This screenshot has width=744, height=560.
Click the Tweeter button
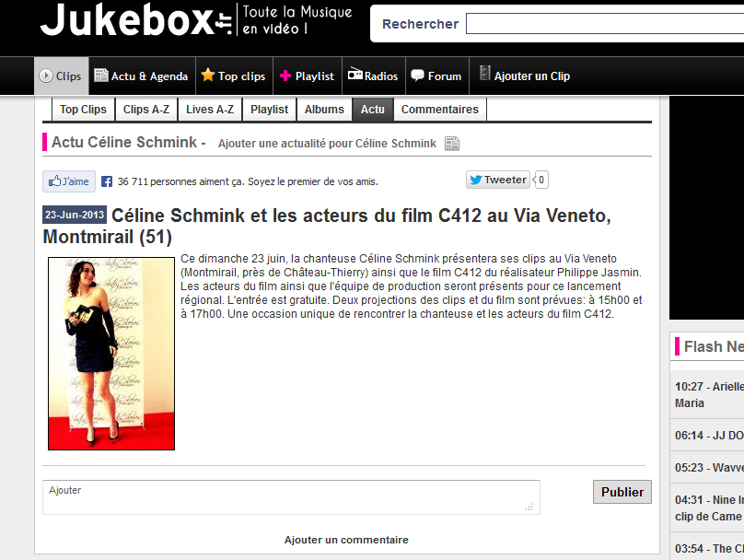498,180
